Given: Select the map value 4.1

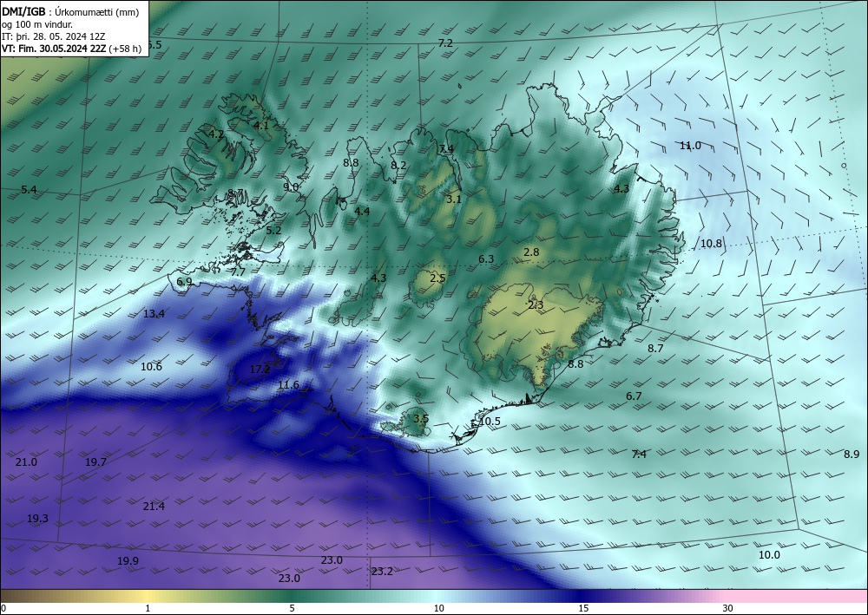Looking at the screenshot, I should [261, 126].
